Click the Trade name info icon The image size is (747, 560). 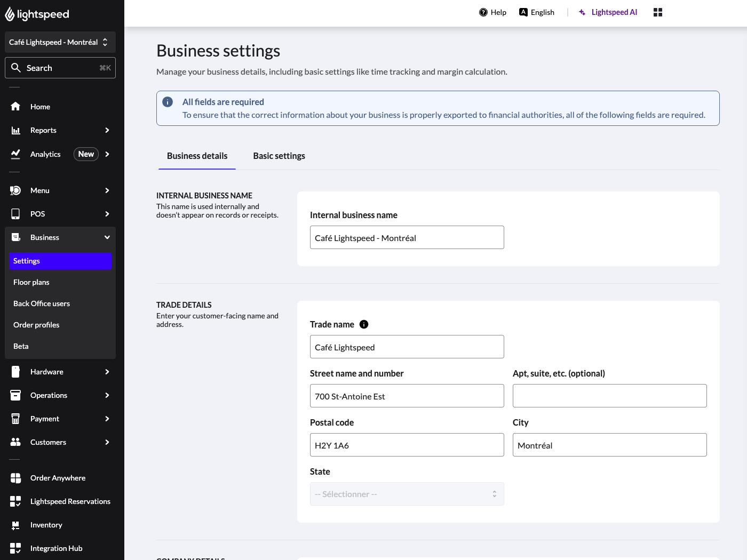[364, 324]
